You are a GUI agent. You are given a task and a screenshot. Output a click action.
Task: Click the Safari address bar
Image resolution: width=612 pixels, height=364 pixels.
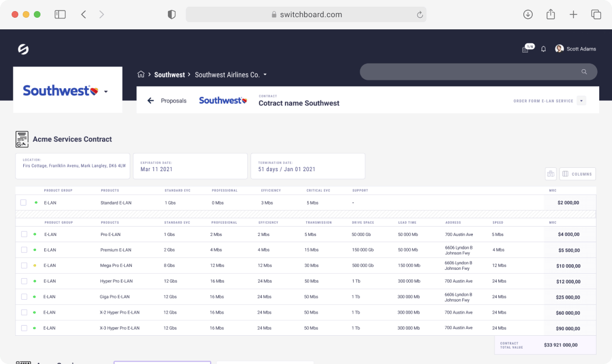tap(306, 14)
